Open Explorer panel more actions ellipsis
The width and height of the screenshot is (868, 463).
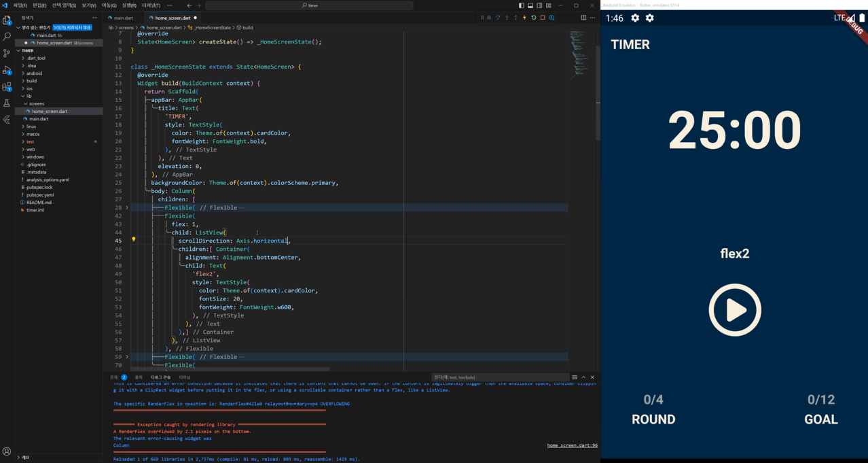click(94, 18)
